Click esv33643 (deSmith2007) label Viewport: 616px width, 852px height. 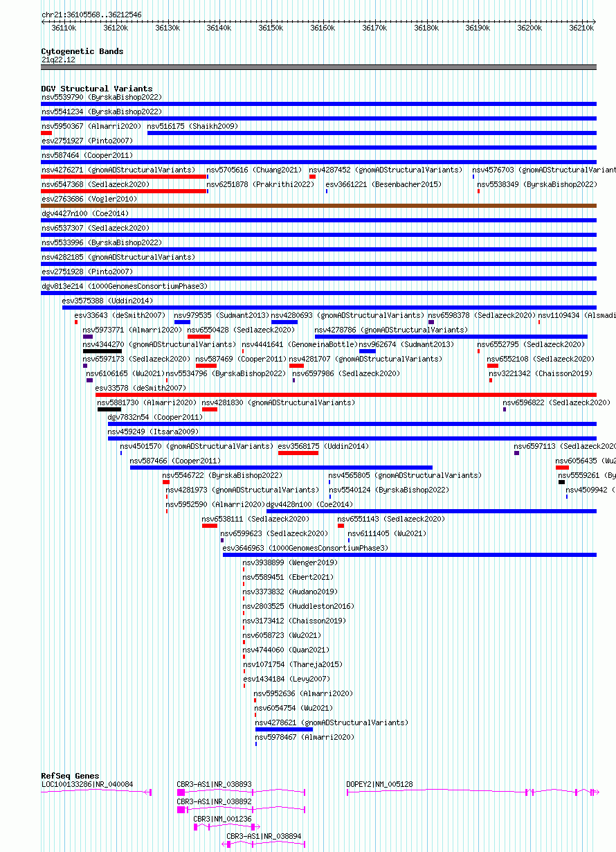click(120, 315)
